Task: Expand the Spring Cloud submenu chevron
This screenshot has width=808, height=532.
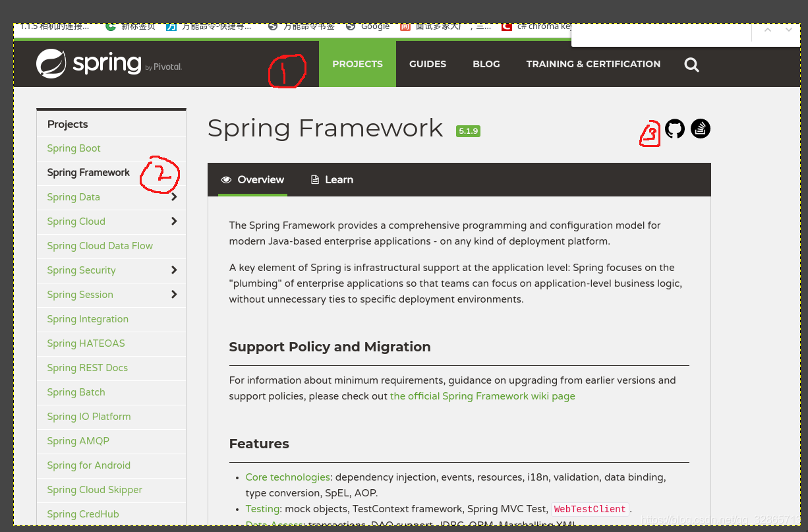Action: [174, 222]
